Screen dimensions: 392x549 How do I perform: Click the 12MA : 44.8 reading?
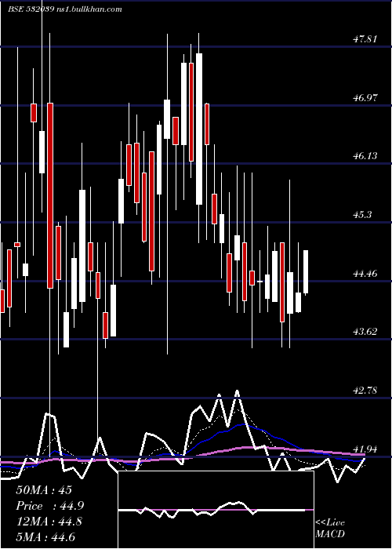[49, 522]
